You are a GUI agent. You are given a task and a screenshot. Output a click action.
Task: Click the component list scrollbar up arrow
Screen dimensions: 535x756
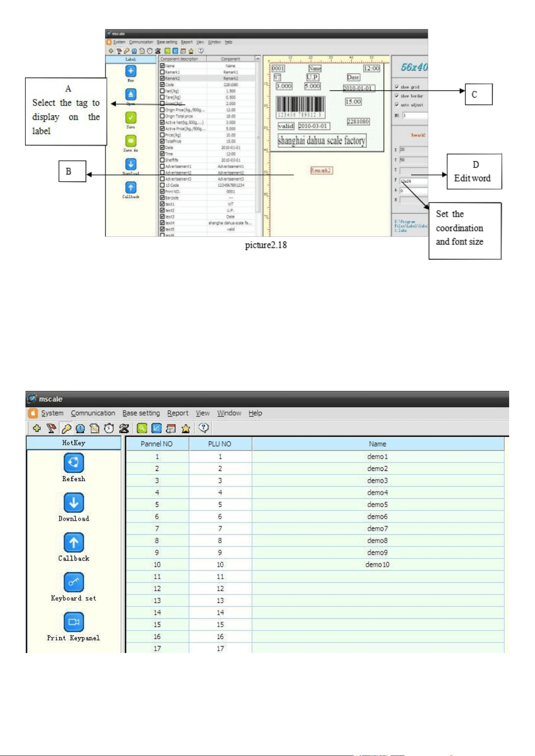coord(258,59)
